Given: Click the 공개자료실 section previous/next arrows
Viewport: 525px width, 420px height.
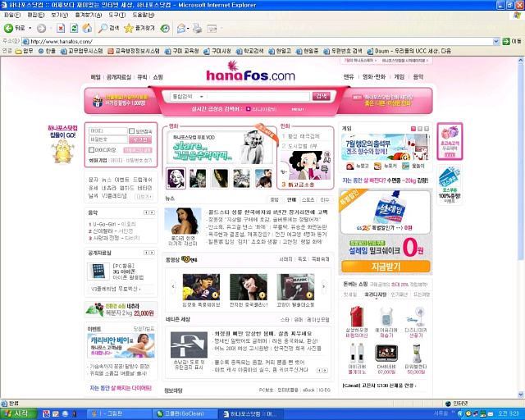Looking at the screenshot, I should pos(149,253).
